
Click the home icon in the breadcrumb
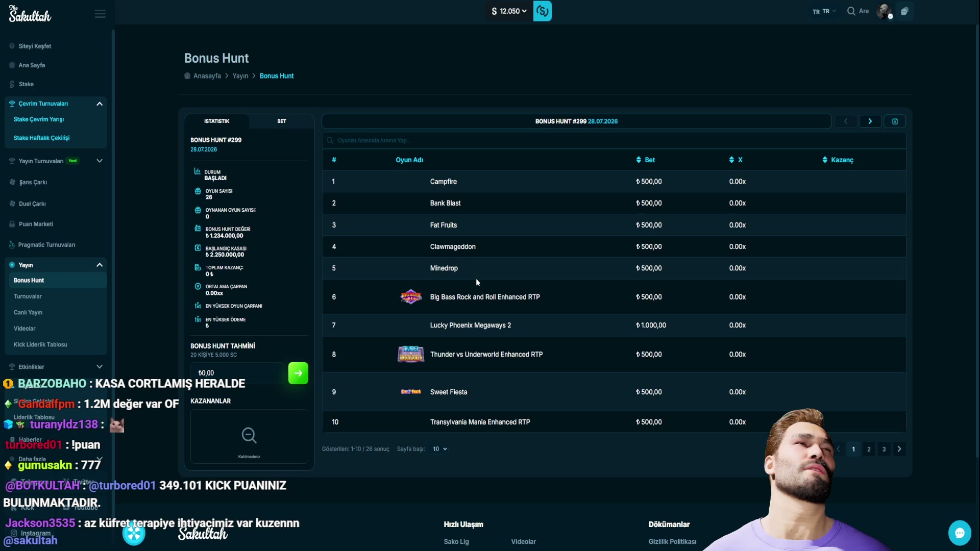[187, 76]
